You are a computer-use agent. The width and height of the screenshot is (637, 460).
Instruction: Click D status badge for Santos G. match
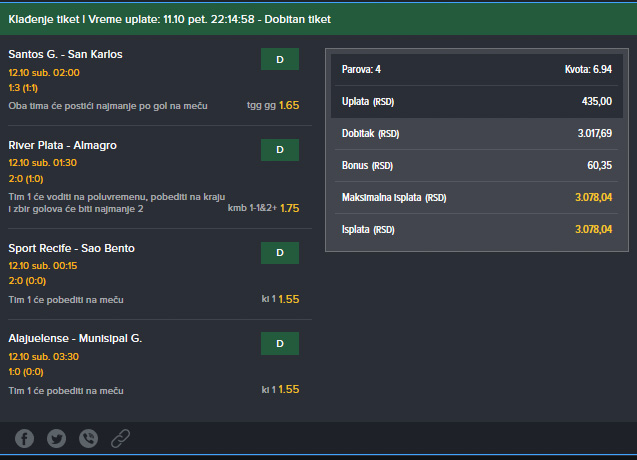pos(280,59)
